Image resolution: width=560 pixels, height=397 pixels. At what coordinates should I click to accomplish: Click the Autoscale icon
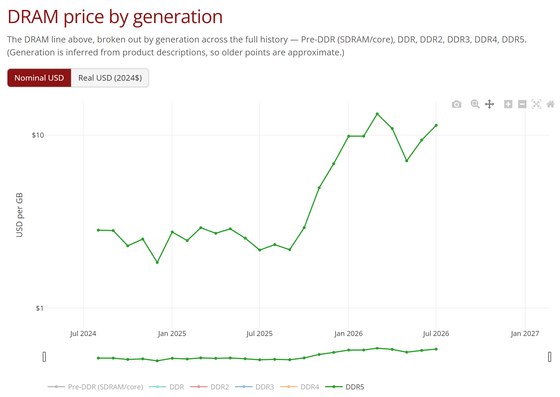[x=536, y=104]
